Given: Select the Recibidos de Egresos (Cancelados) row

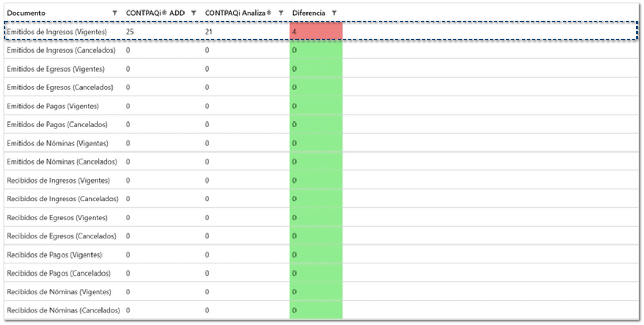Looking at the screenshot, I should [321, 236].
